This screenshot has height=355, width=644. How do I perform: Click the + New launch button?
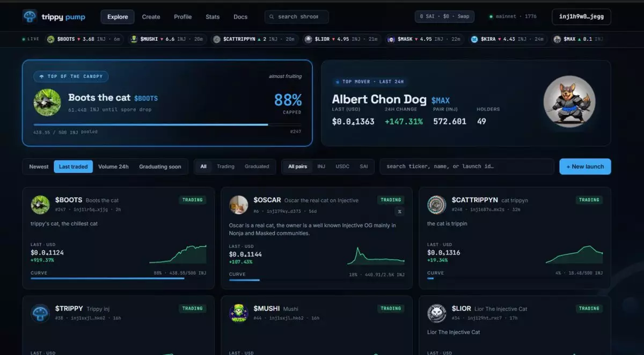(x=585, y=166)
